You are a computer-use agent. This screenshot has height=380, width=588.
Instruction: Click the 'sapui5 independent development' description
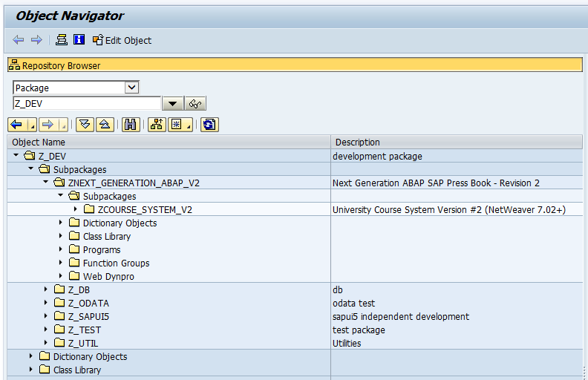(x=400, y=317)
